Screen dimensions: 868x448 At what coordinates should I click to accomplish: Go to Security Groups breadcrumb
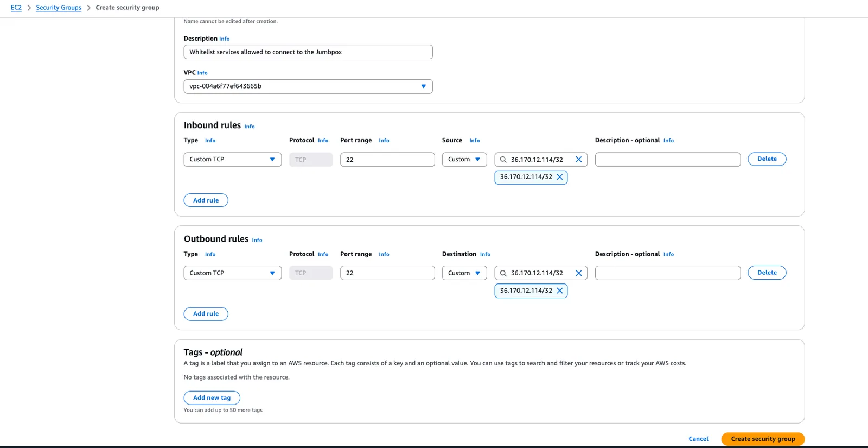point(59,8)
